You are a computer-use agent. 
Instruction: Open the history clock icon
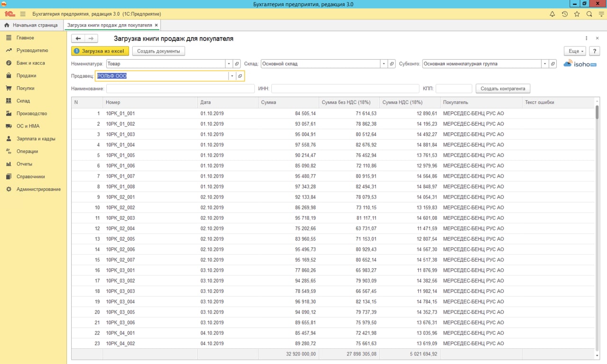[565, 14]
